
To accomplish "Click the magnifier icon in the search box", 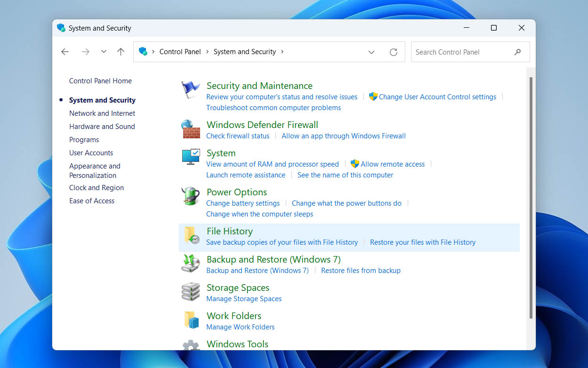I will pos(517,52).
